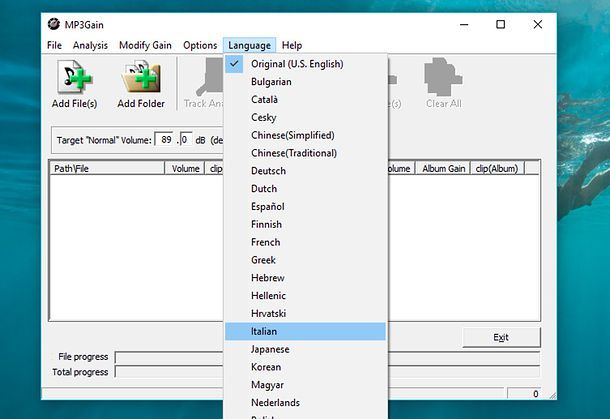Viewport: 610px width, 419px height.
Task: Select Hrvatski language
Action: pos(305,314)
